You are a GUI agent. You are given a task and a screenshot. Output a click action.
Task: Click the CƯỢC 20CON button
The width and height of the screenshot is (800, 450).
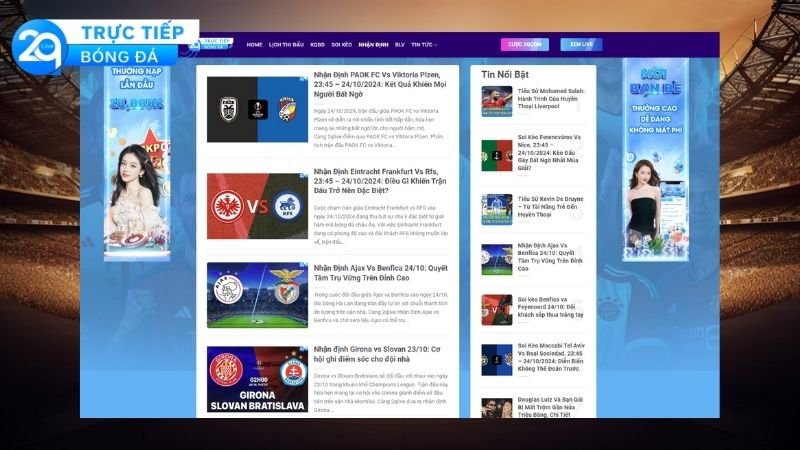524,44
